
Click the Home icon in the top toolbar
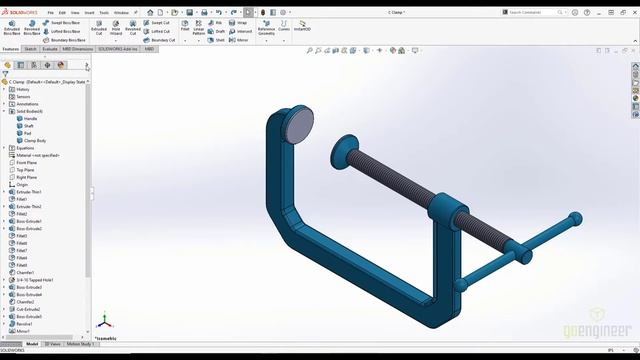tap(150, 13)
